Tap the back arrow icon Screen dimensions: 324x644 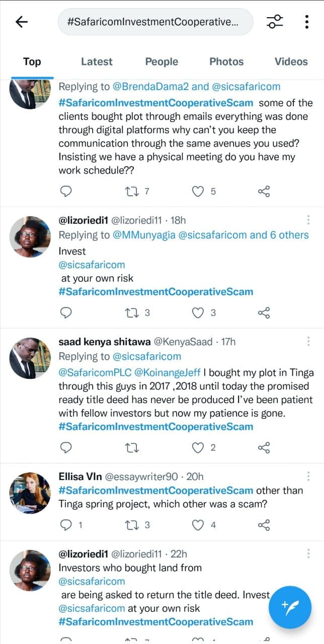point(22,22)
